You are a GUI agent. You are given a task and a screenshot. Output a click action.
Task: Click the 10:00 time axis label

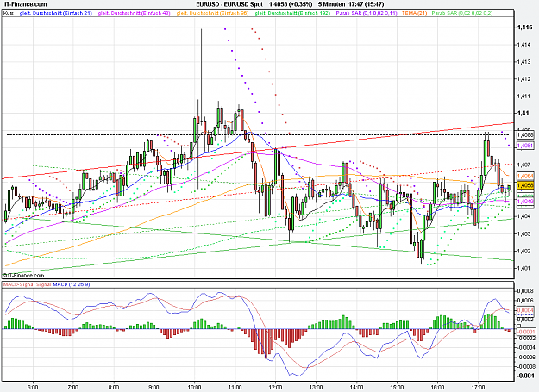pos(194,387)
